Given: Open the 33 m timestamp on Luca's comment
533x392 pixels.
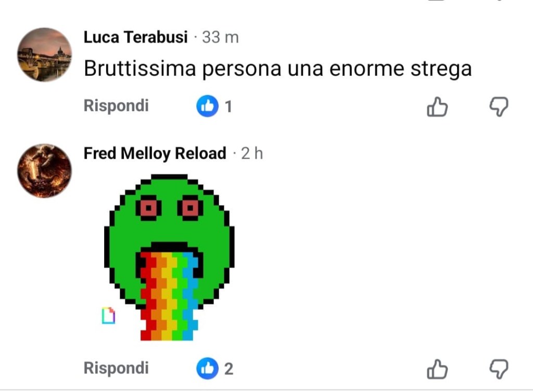Looking at the screenshot, I should coord(220,37).
